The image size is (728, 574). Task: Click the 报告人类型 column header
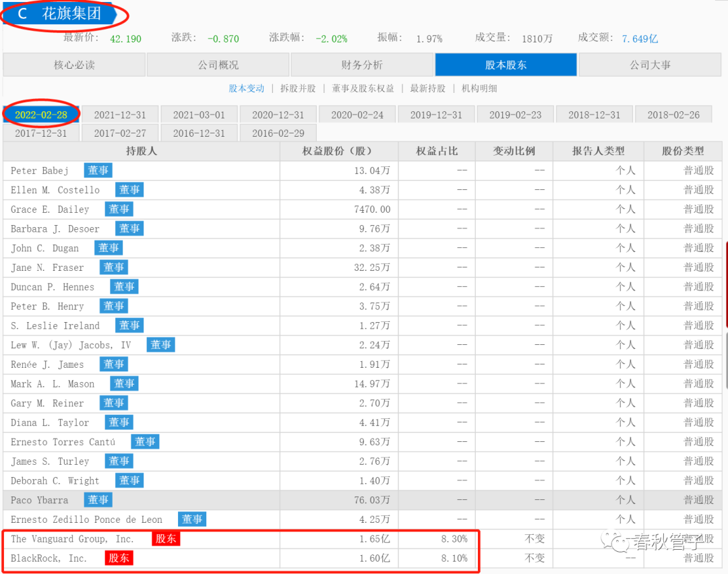pos(599,152)
